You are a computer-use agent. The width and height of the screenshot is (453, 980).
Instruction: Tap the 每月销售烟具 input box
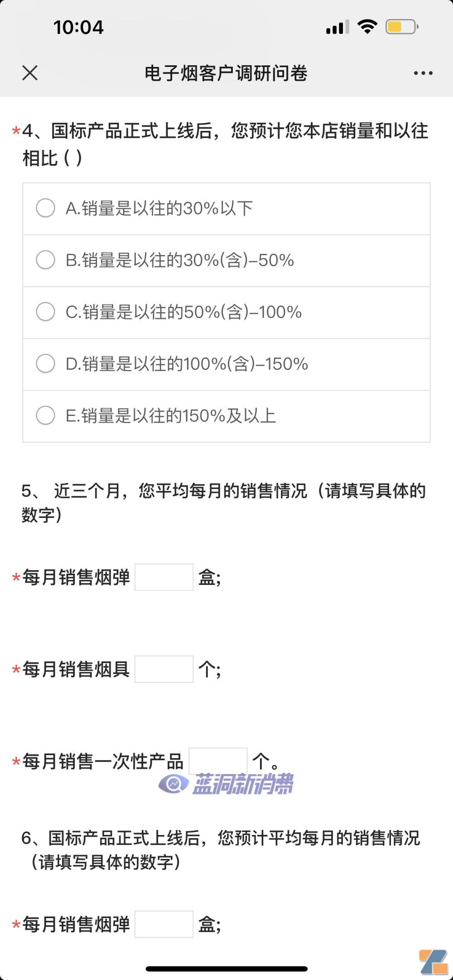[x=164, y=670]
